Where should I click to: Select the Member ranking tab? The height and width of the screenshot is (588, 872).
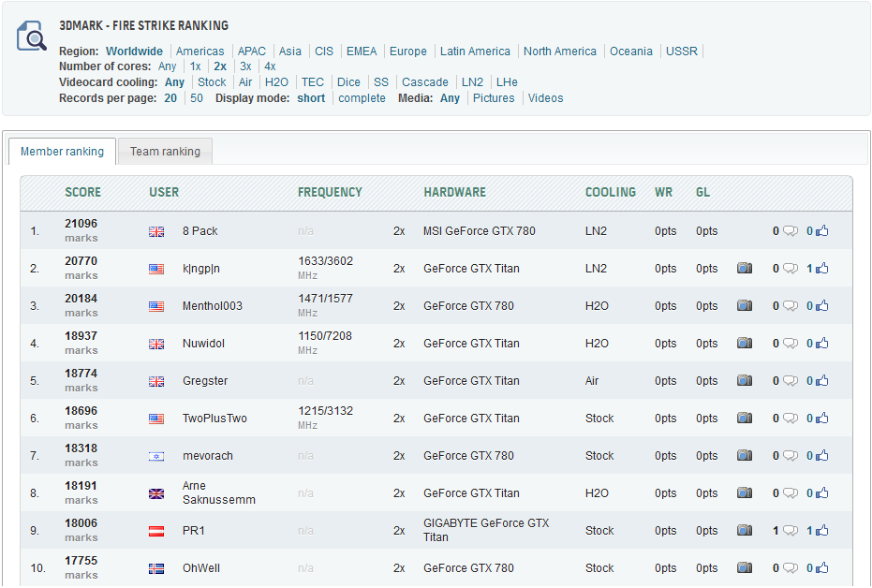click(x=62, y=152)
